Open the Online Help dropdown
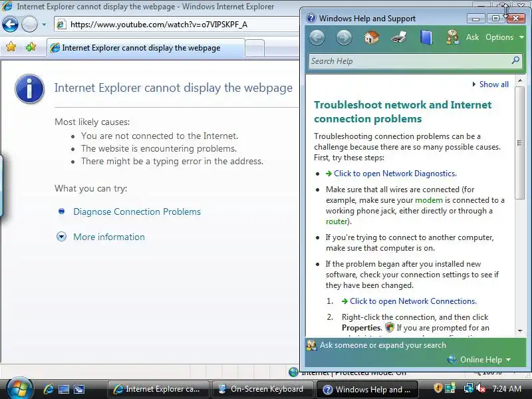Image resolution: width=532 pixels, height=399 pixels. click(485, 360)
